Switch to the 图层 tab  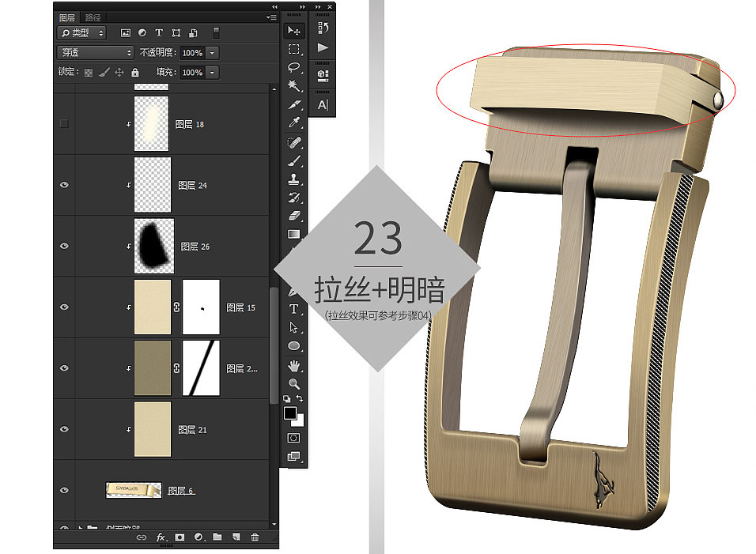[x=67, y=17]
